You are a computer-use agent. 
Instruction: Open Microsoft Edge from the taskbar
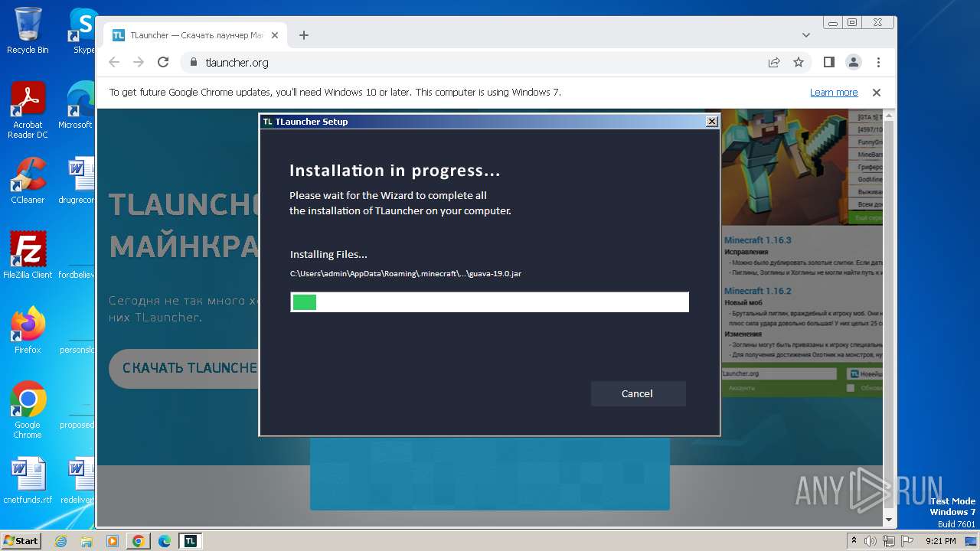point(164,541)
